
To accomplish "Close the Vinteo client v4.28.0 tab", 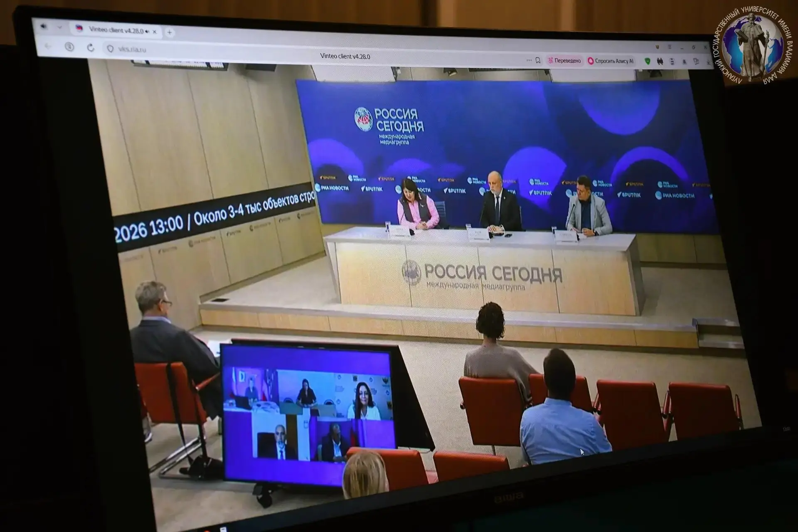I will 155,32.
